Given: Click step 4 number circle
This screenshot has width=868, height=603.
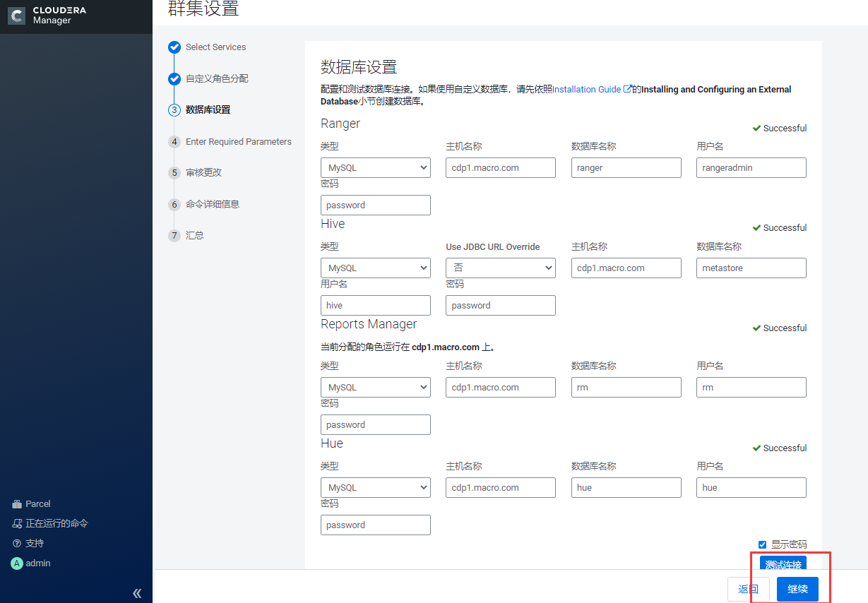Looking at the screenshot, I should 174,142.
